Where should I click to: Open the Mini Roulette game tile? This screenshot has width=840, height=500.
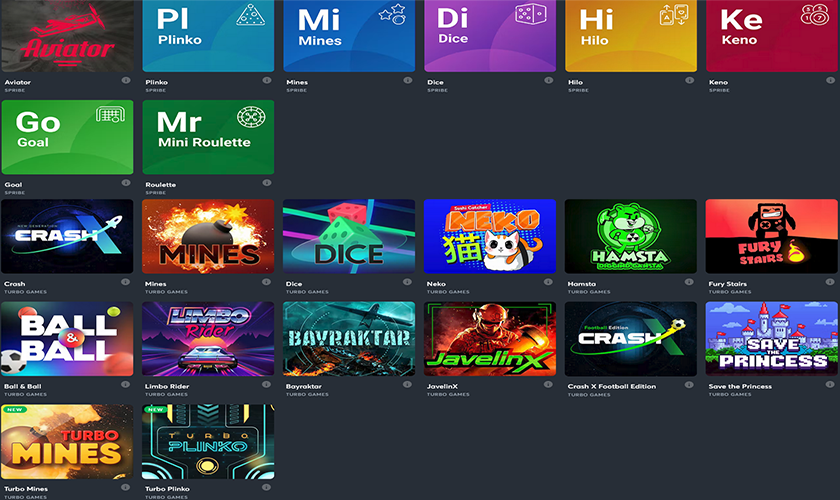tap(208, 137)
